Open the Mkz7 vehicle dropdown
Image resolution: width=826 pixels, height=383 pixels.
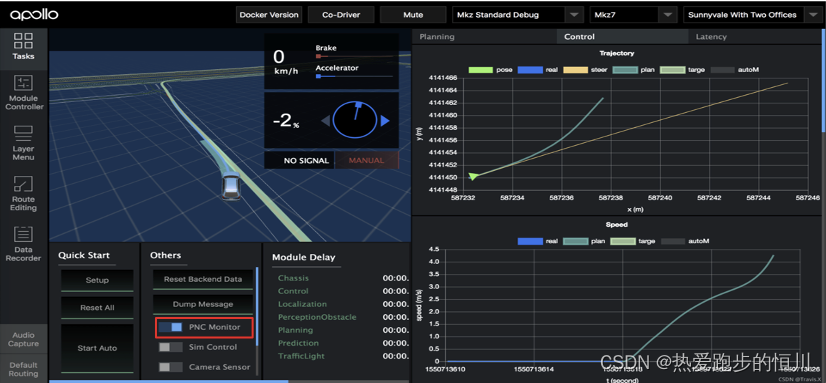point(633,15)
